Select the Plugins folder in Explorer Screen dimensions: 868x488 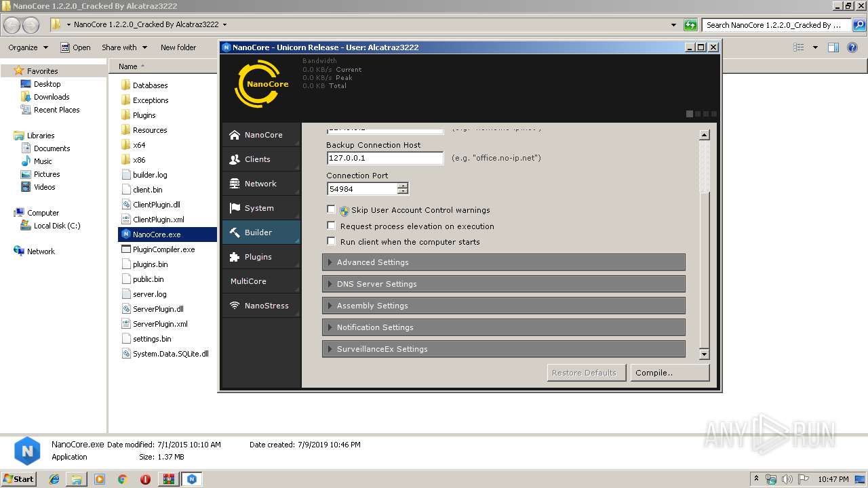144,115
